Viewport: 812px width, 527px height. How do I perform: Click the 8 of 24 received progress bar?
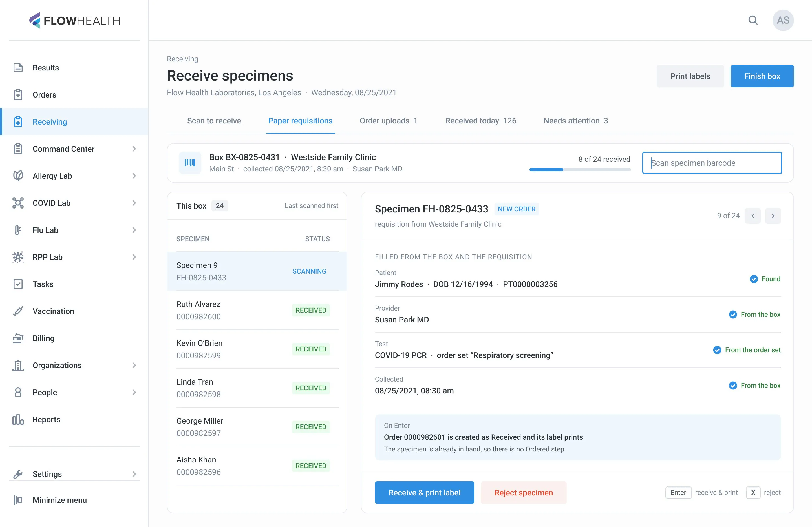580,170
